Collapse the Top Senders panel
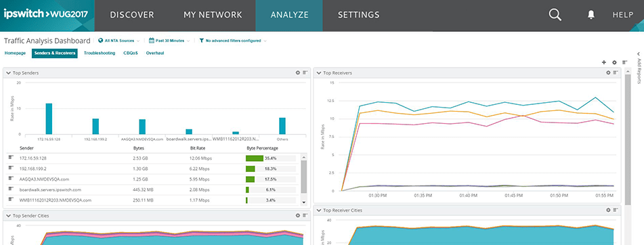Image resolution: width=644 pixels, height=245 pixels. [8, 72]
